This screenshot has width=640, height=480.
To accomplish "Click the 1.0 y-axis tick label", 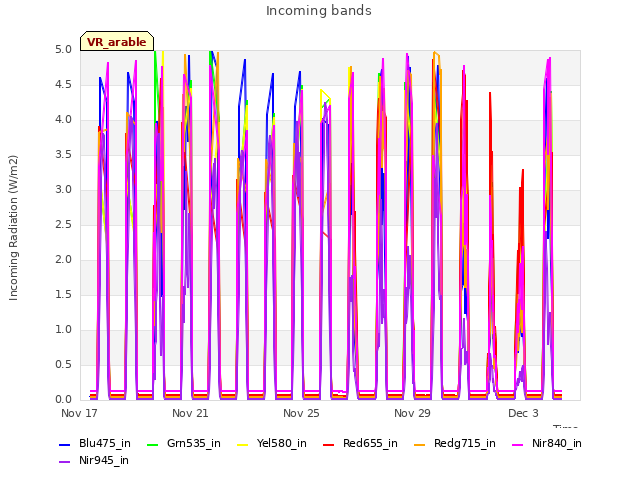I will pyautogui.click(x=63, y=329).
